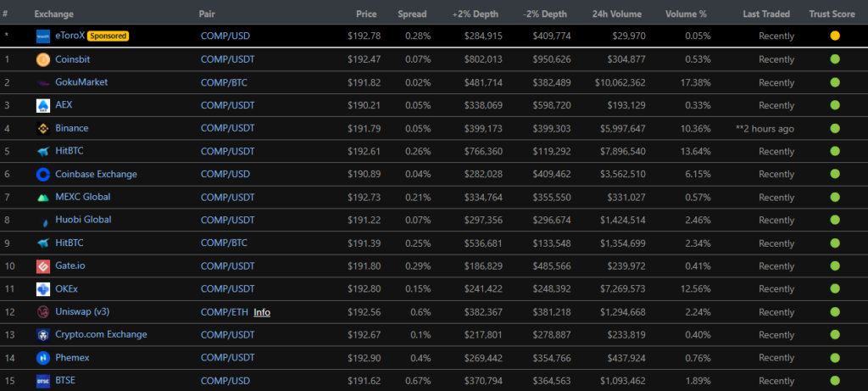Sort table by Spread column header

point(413,14)
